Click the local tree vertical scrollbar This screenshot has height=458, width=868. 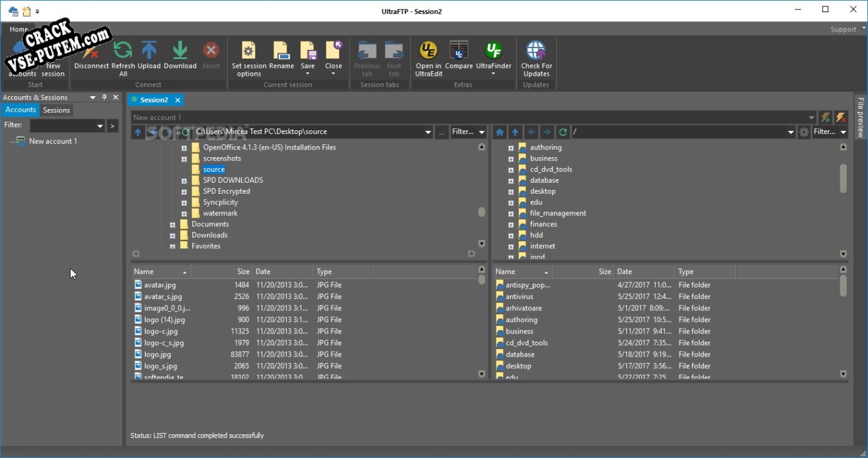(481, 212)
